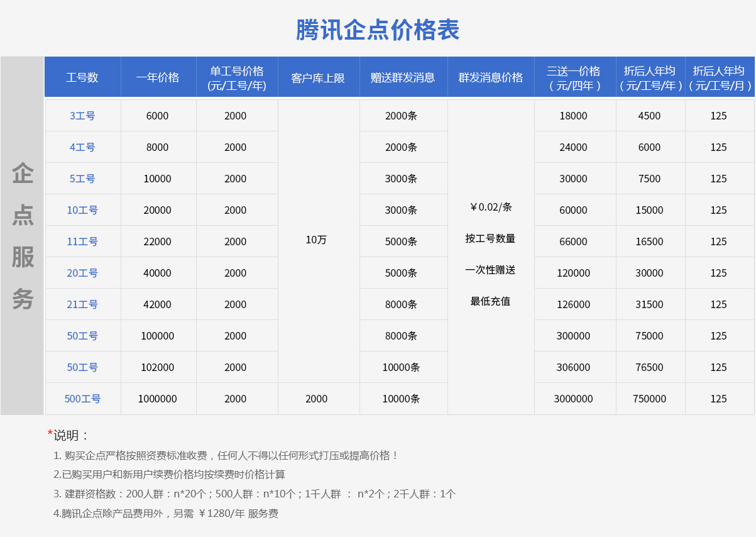Click the 说明 notes heading
756x537 pixels.
(69, 435)
